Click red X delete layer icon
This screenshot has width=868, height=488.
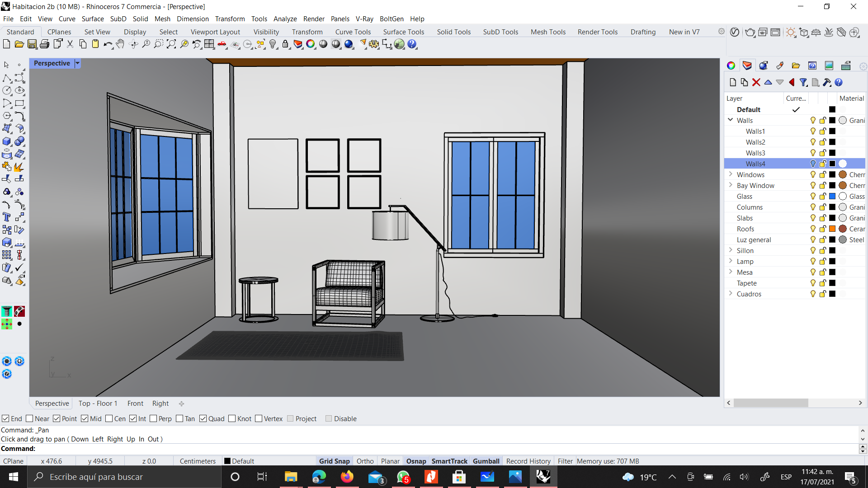coord(756,82)
